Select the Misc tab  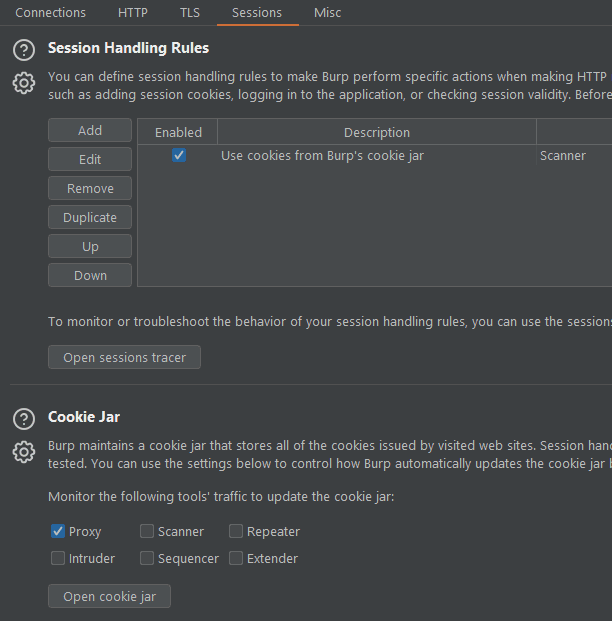tap(327, 13)
